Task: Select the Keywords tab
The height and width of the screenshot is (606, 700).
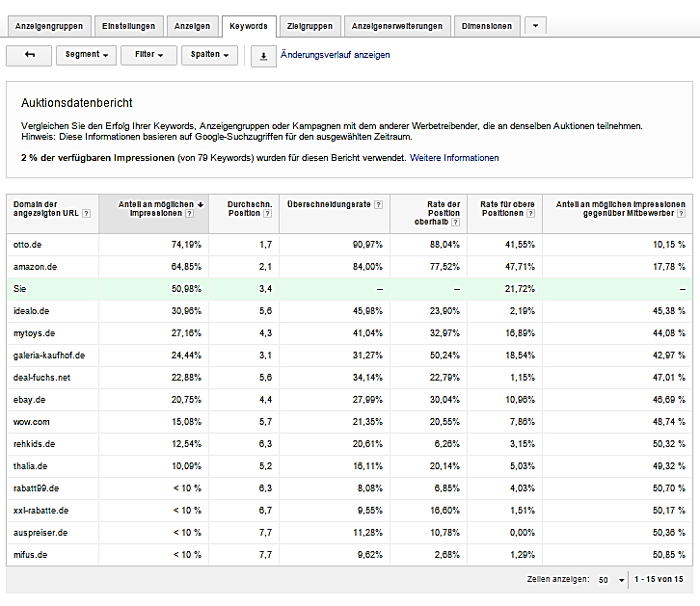Action: [x=249, y=26]
